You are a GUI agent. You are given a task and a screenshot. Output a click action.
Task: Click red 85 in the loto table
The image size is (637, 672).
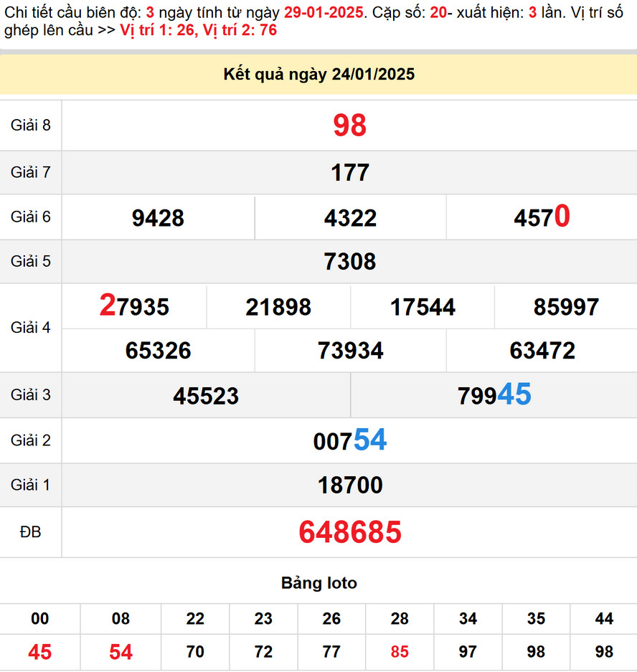[400, 652]
